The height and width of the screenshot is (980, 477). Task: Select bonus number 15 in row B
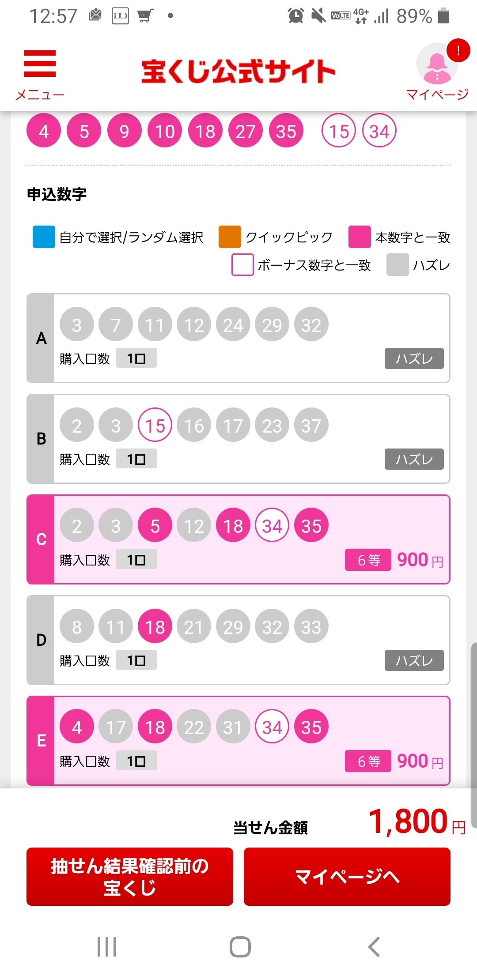155,426
